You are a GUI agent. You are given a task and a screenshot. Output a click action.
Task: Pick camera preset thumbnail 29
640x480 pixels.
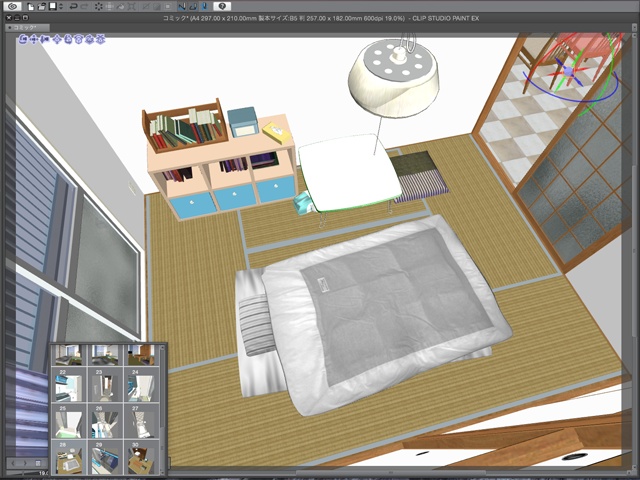[x=105, y=458]
